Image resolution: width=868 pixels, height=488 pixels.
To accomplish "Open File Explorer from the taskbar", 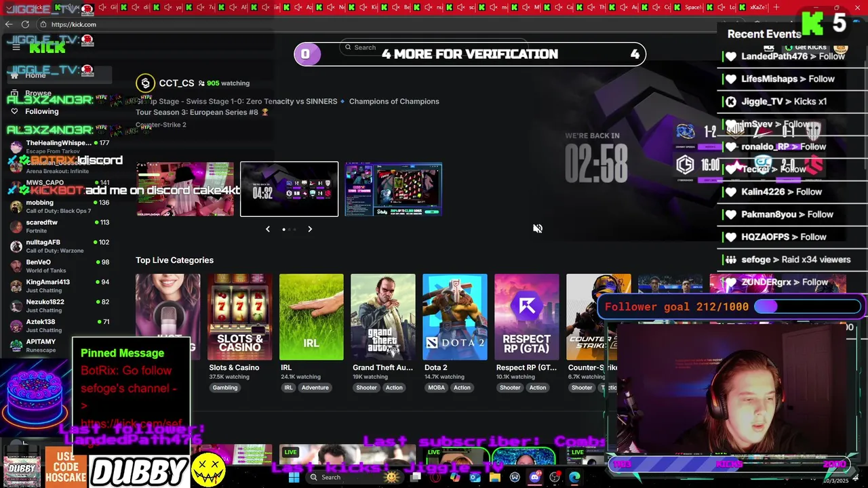I will click(x=495, y=477).
